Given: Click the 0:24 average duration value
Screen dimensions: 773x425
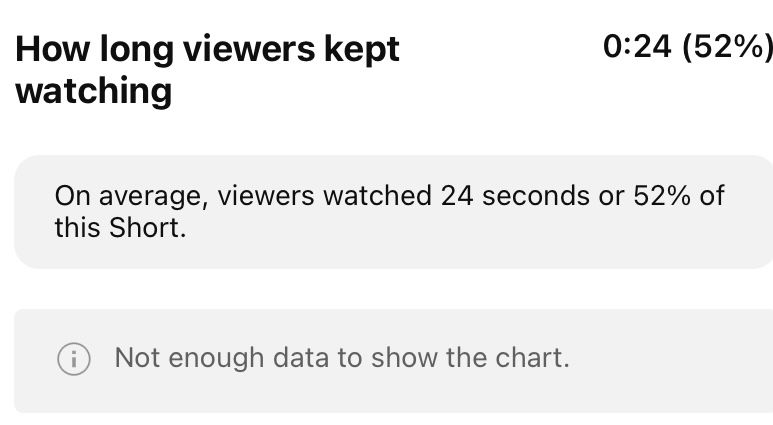Looking at the screenshot, I should pyautogui.click(x=637, y=46).
